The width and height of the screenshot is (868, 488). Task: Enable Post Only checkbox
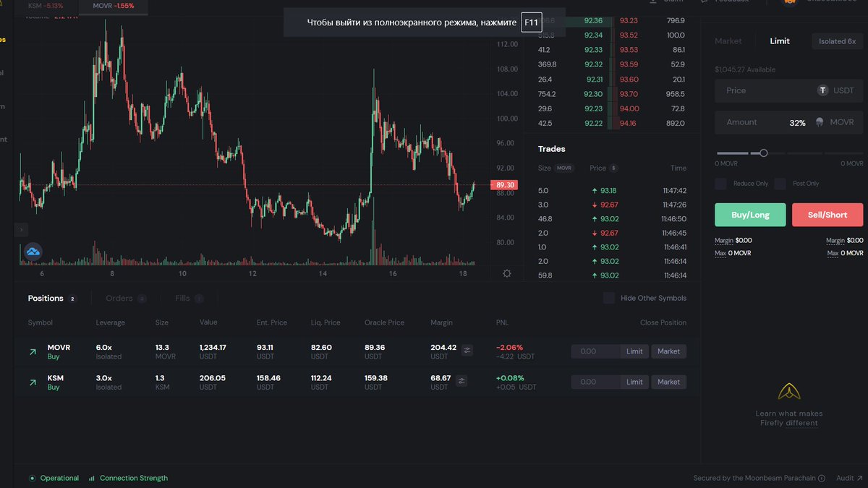780,184
